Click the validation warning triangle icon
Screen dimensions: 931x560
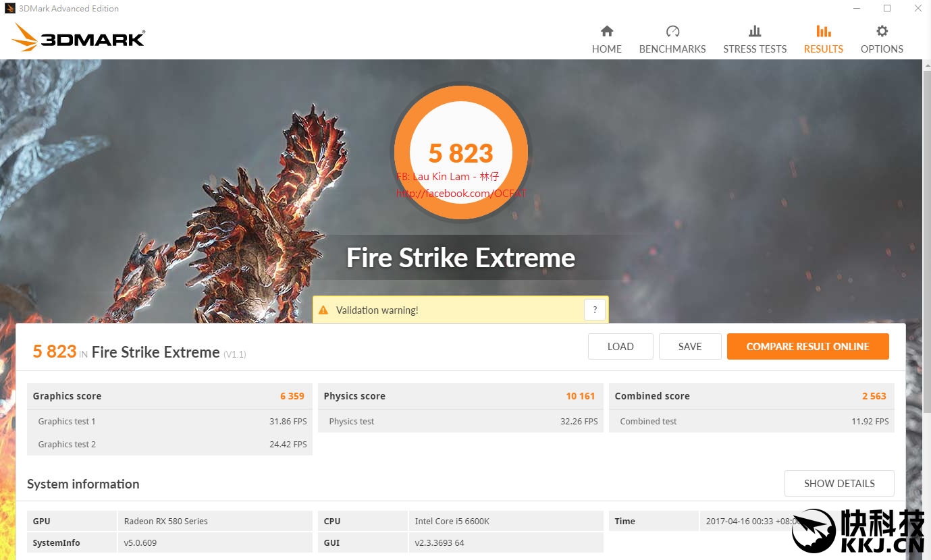[x=323, y=310]
